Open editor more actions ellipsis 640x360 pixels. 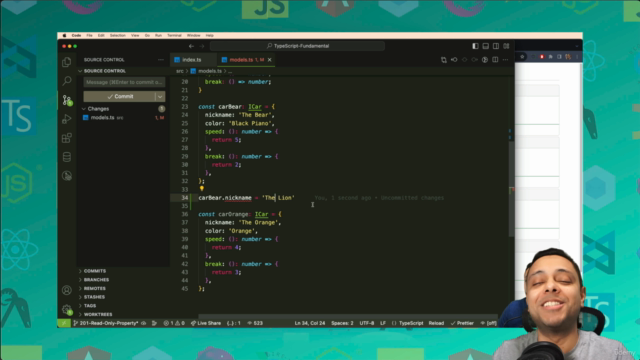[x=505, y=60]
